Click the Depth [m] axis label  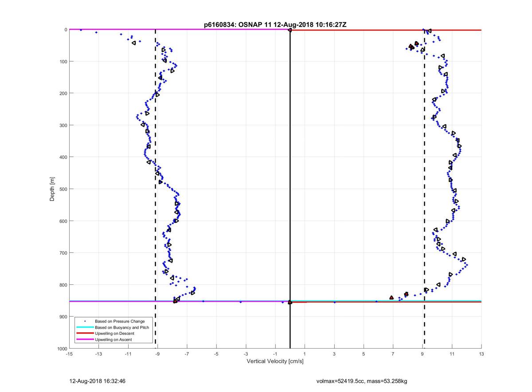pos(52,189)
